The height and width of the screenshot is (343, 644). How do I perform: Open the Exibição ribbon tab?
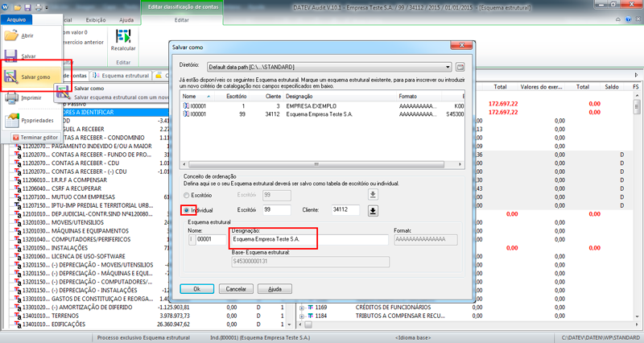coord(96,19)
